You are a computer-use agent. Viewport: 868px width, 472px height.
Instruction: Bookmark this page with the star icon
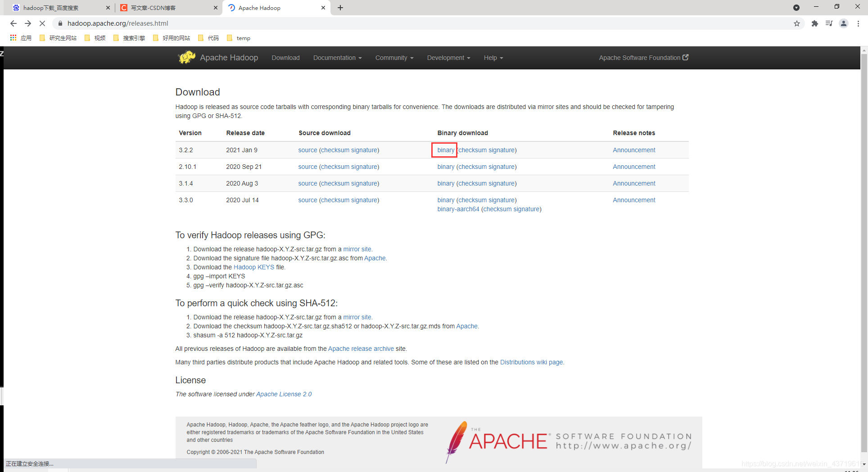click(x=797, y=23)
